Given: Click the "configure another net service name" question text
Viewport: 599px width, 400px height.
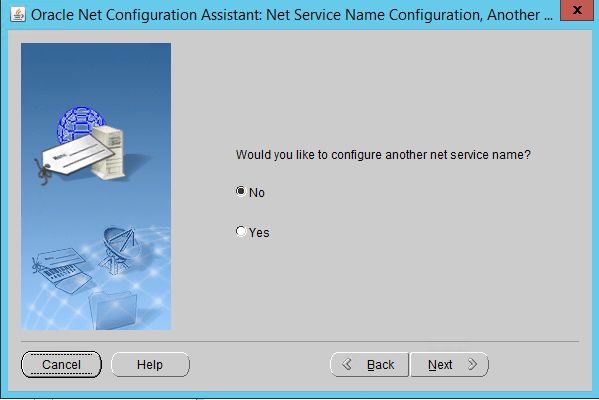Looking at the screenshot, I should 383,155.
